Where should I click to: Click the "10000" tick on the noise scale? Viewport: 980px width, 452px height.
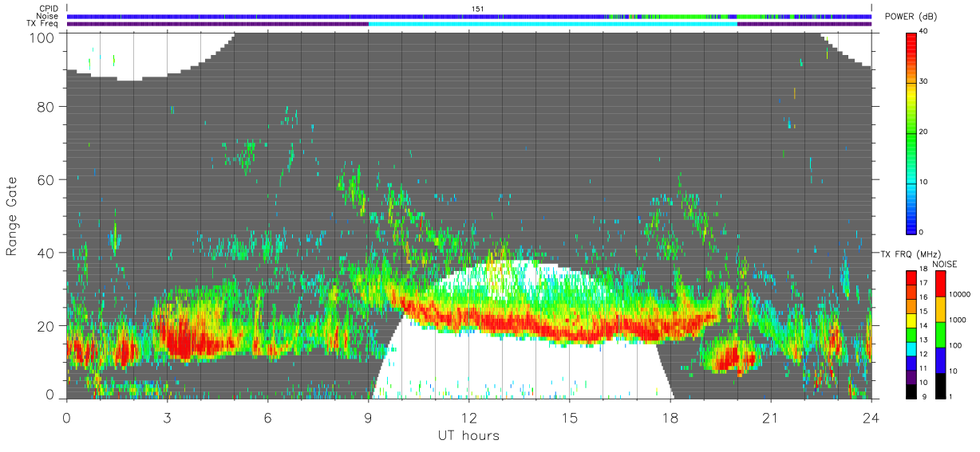(959, 294)
